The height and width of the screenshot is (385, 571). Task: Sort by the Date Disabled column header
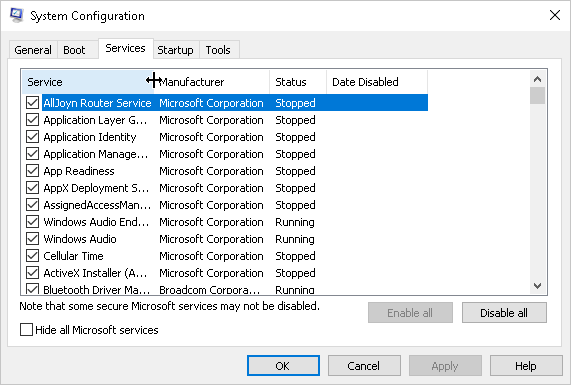[x=377, y=82]
